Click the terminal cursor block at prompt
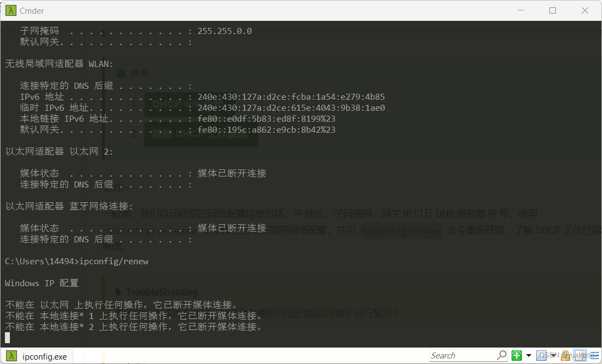The height and width of the screenshot is (364, 602). point(8,338)
